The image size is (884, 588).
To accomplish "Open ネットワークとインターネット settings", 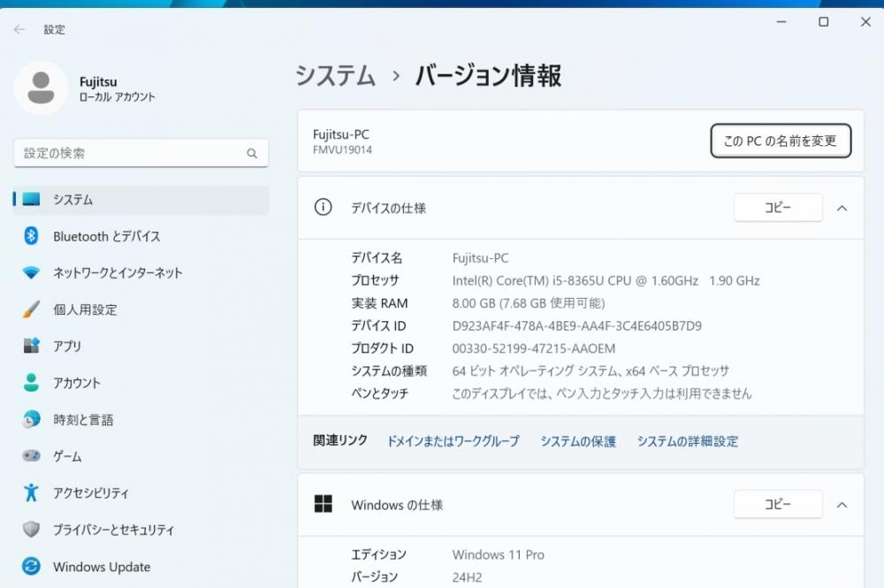I will [141, 273].
